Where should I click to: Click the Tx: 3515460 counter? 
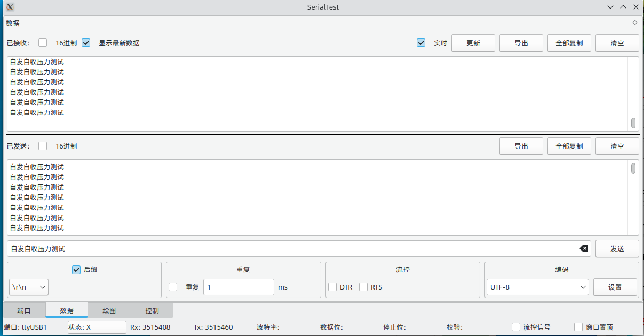213,327
